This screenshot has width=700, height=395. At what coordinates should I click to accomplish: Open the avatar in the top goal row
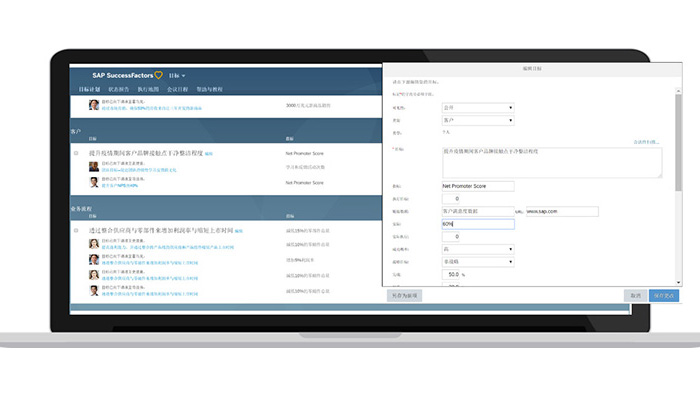[94, 105]
